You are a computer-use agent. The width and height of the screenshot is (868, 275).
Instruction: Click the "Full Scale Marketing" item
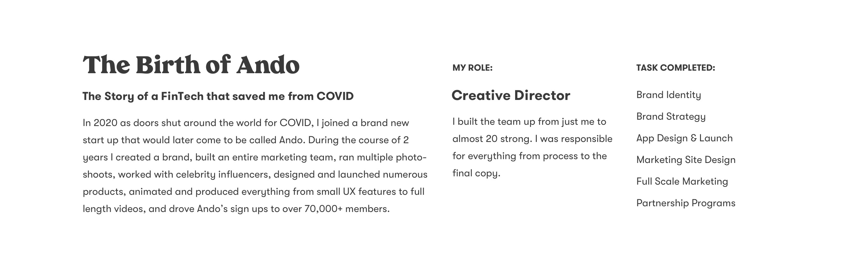click(x=682, y=181)
